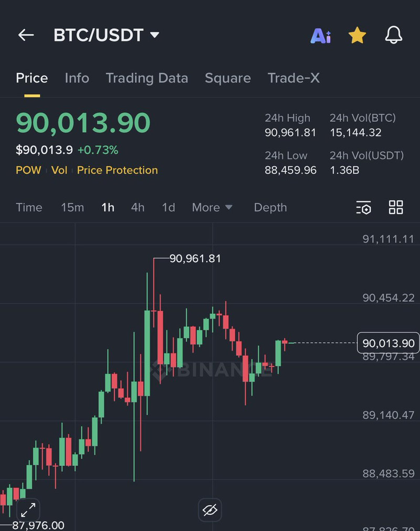The width and height of the screenshot is (420, 531).
Task: Tap the back arrow icon
Action: tap(26, 35)
